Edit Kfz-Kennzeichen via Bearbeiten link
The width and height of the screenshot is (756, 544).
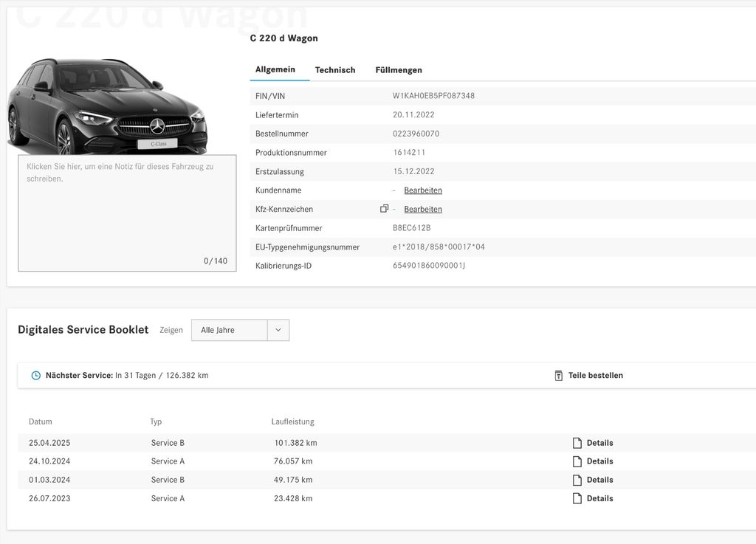[x=423, y=210]
